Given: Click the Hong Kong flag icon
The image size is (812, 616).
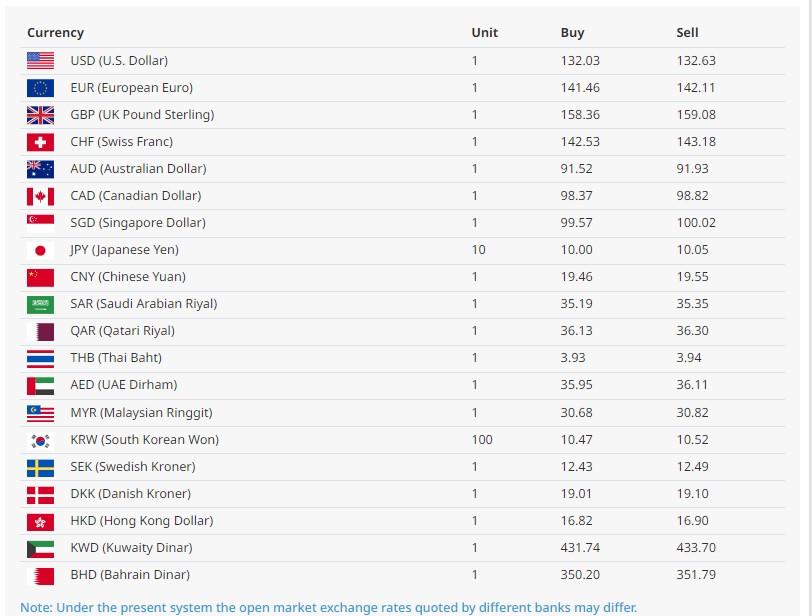Looking at the screenshot, I should pyautogui.click(x=40, y=522).
